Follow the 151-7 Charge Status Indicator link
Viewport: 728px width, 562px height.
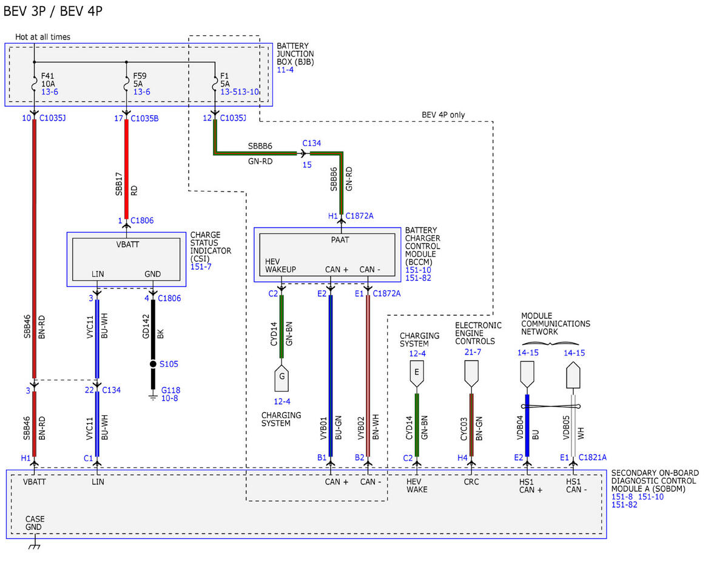tap(200, 267)
